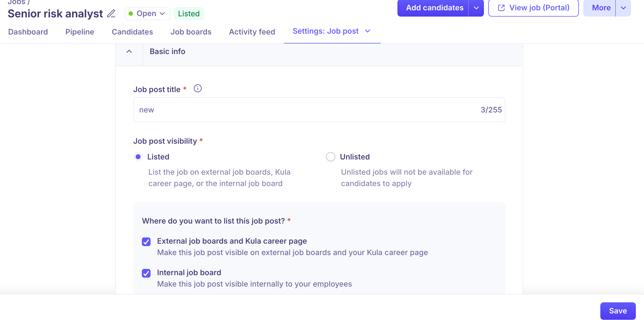Open the Add candidates dropdown arrow
This screenshot has height=320, width=644.
(476, 8)
